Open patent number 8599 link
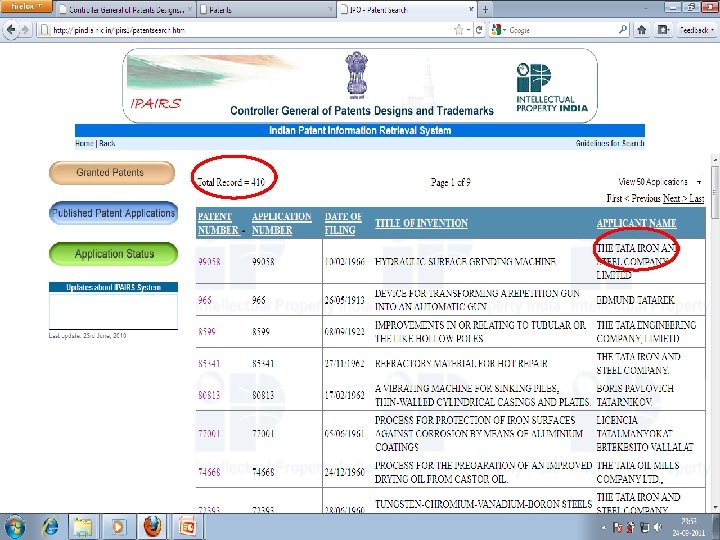The width and height of the screenshot is (720, 540). coord(207,332)
